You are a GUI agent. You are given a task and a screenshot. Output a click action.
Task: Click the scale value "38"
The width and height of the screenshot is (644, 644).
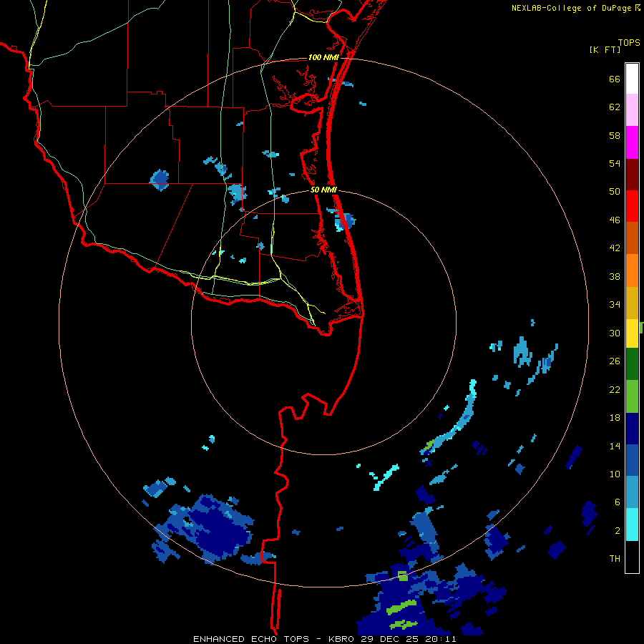pos(615,276)
